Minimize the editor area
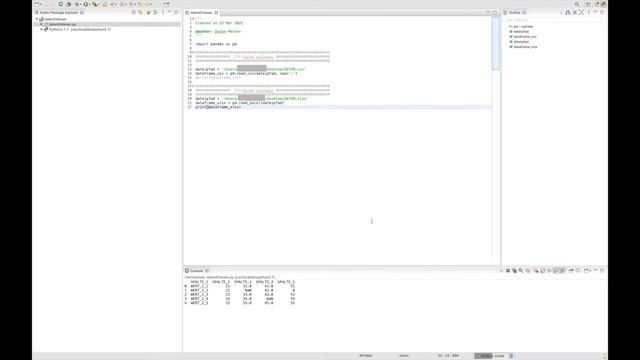Viewport: 640px width, 360px height. (488, 12)
